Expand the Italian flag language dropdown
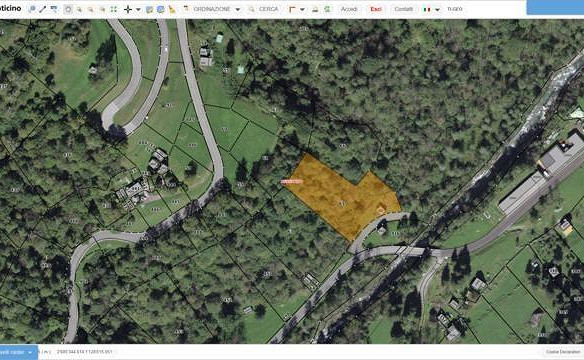Viewport: 584px width, 360px height. (x=438, y=10)
